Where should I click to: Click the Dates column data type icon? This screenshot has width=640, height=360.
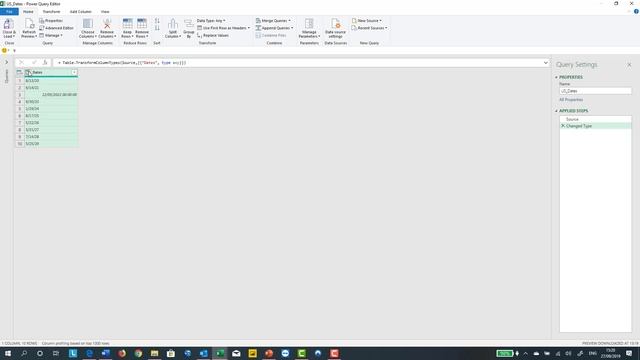(x=28, y=72)
